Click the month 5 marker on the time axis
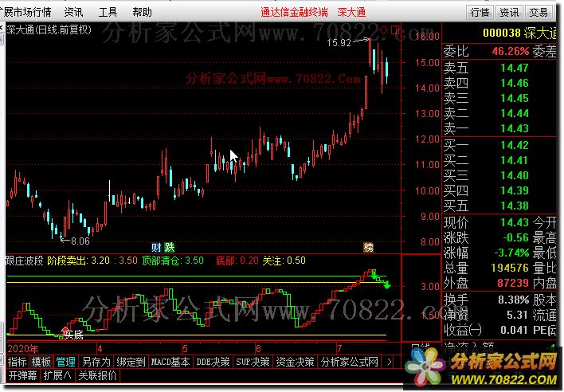This screenshot has width=564, height=392. pos(185,349)
